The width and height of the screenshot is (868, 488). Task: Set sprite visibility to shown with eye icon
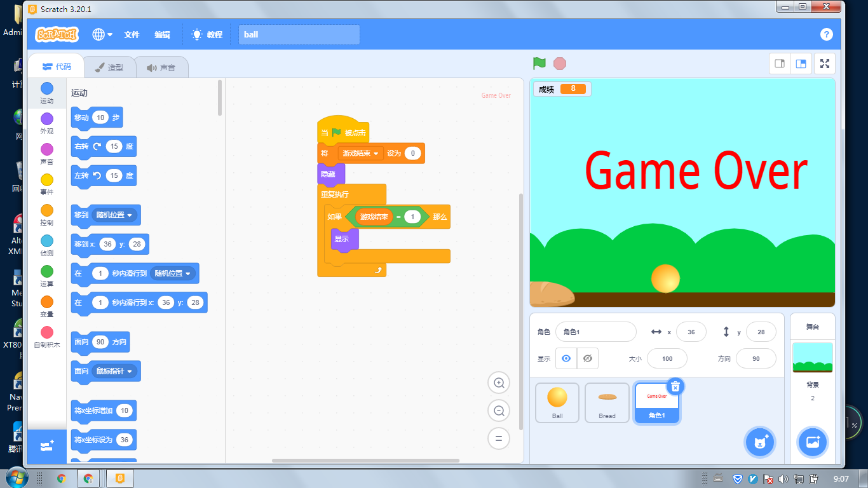point(566,358)
